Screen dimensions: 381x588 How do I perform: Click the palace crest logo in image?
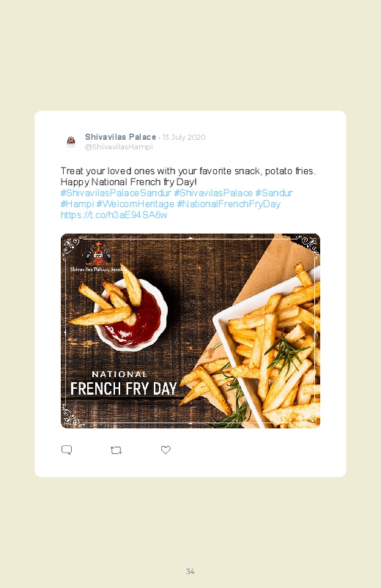pos(98,254)
